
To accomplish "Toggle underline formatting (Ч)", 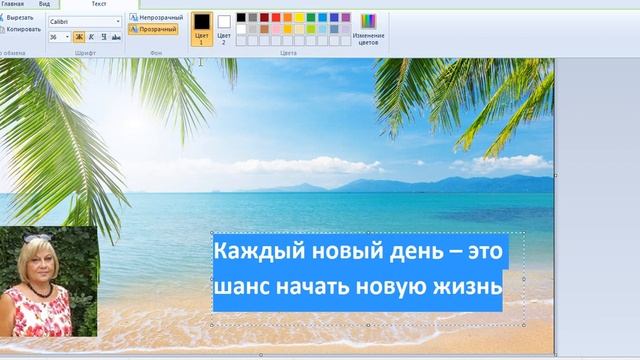I will [x=104, y=37].
